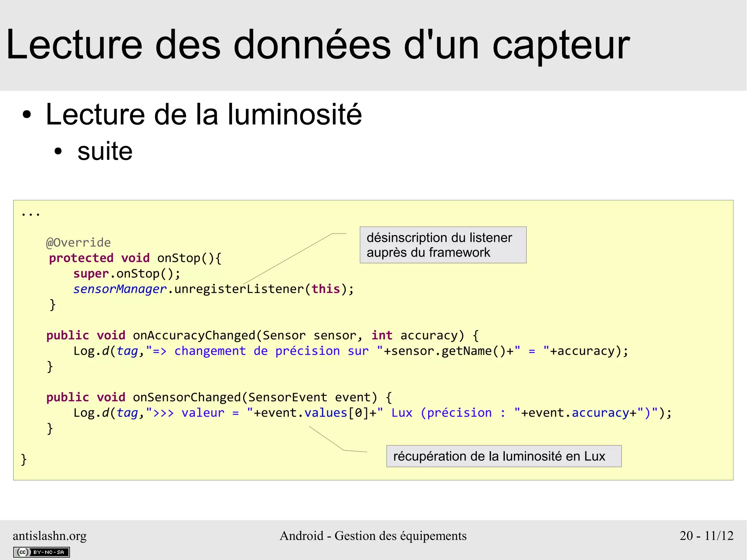Click the callout 'récupération de la luminosité en Lux'
Screen dimensions: 747x560
coord(504,456)
